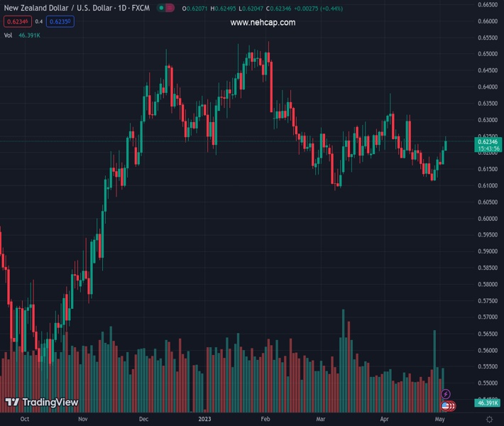Click the 0.60000 level on price scale
The image size is (504, 426).
(x=487, y=219)
